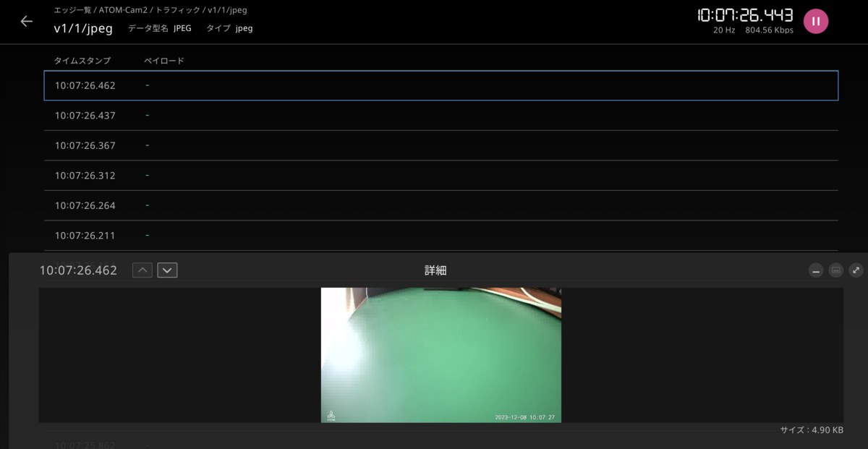Click the タイムスタンプ column header

click(x=82, y=61)
